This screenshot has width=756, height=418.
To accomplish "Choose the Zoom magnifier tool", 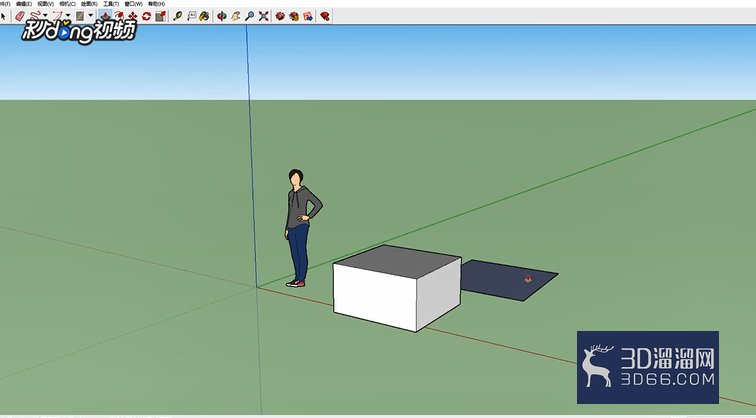I will coord(250,16).
